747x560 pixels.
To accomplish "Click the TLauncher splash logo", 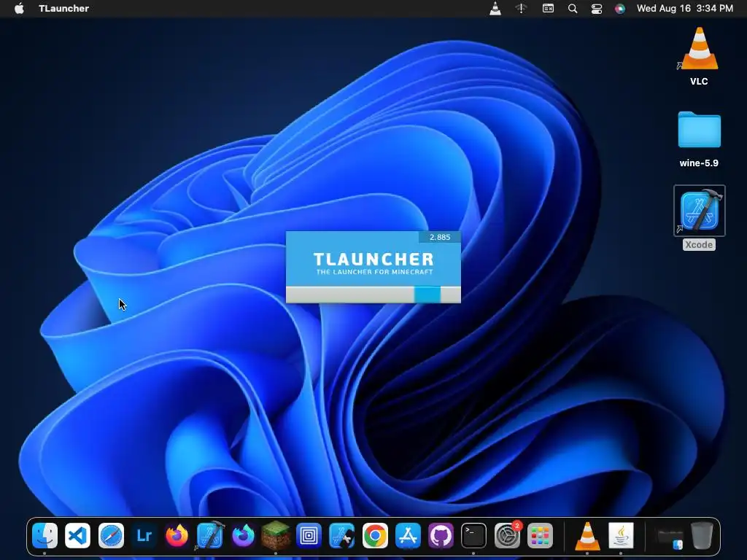I will tap(373, 263).
